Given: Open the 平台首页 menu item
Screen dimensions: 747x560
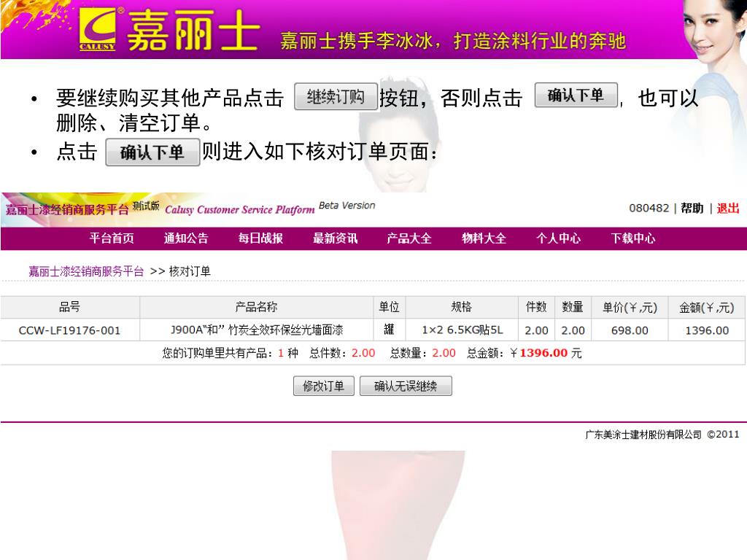Looking at the screenshot, I should coord(112,238).
